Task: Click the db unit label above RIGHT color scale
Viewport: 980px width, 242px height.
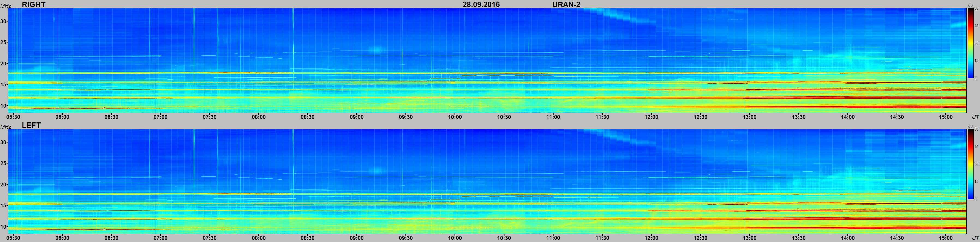Action: click(x=970, y=5)
